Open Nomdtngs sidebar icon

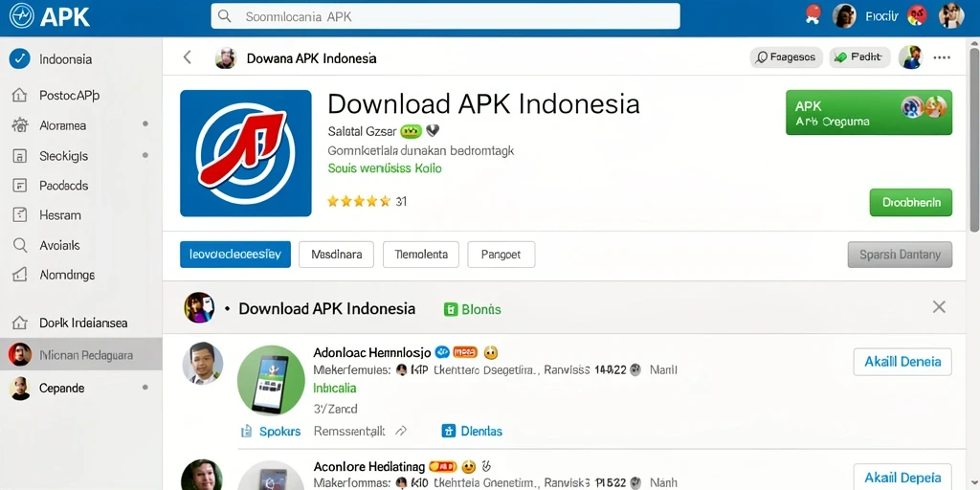click(x=20, y=275)
